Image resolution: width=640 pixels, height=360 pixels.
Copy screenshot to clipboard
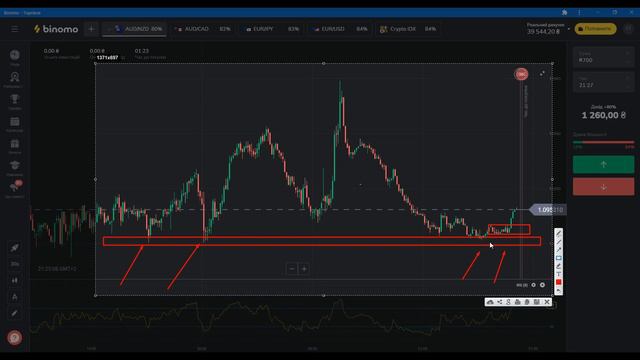527,302
